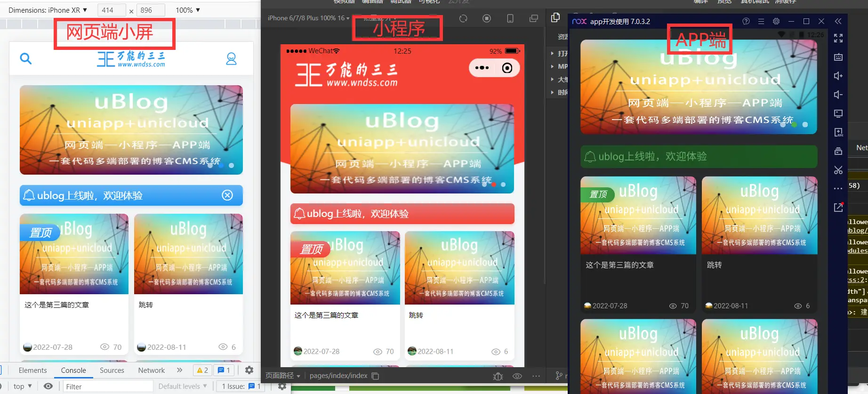Click the Nox install APK icon
The width and height of the screenshot is (868, 394).
[x=838, y=132]
